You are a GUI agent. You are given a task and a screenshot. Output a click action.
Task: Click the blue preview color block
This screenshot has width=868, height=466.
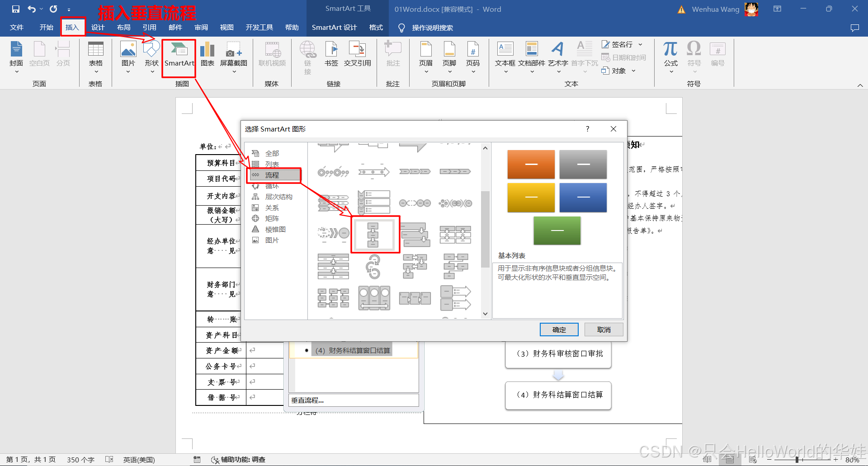[x=583, y=197]
